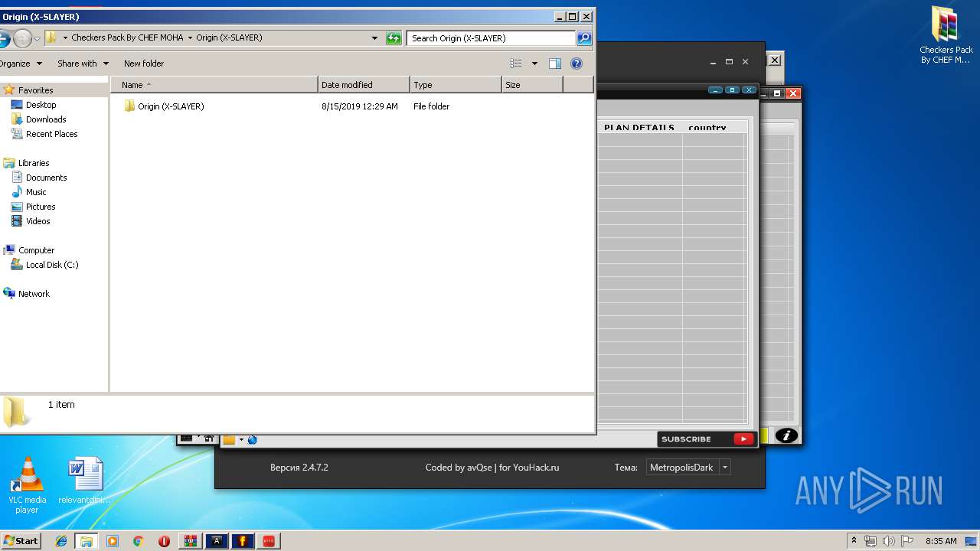Image resolution: width=980 pixels, height=551 pixels.
Task: Open Local Disk (C:)
Action: [x=51, y=265]
